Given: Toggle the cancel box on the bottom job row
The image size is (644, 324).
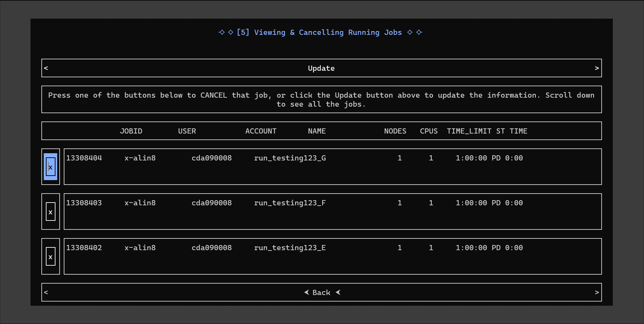Looking at the screenshot, I should 50,256.
